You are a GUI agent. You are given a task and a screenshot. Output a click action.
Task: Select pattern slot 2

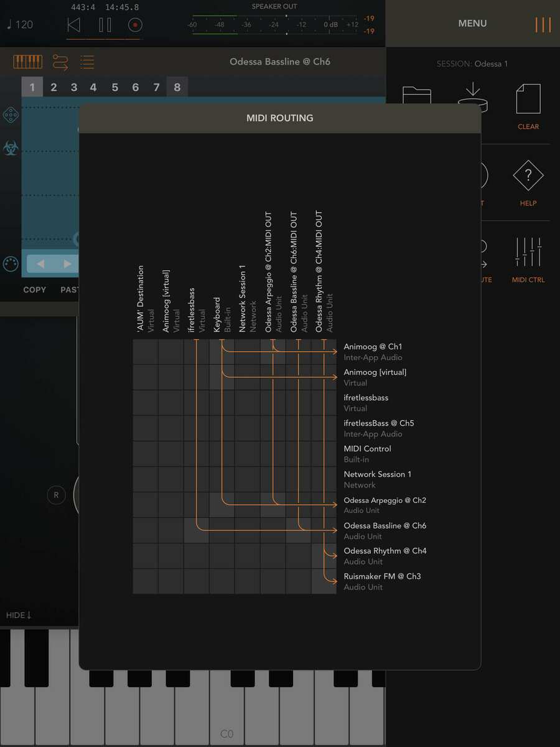click(x=54, y=87)
